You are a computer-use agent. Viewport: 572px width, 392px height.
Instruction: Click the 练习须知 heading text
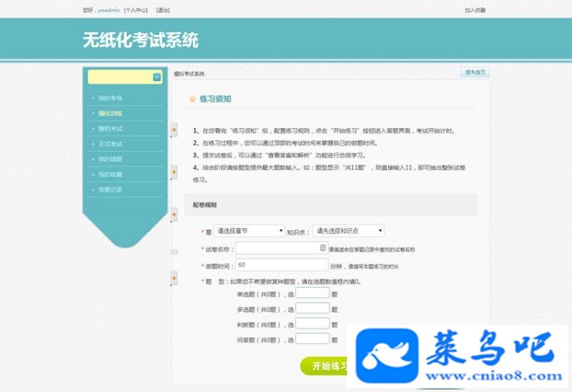pyautogui.click(x=215, y=99)
